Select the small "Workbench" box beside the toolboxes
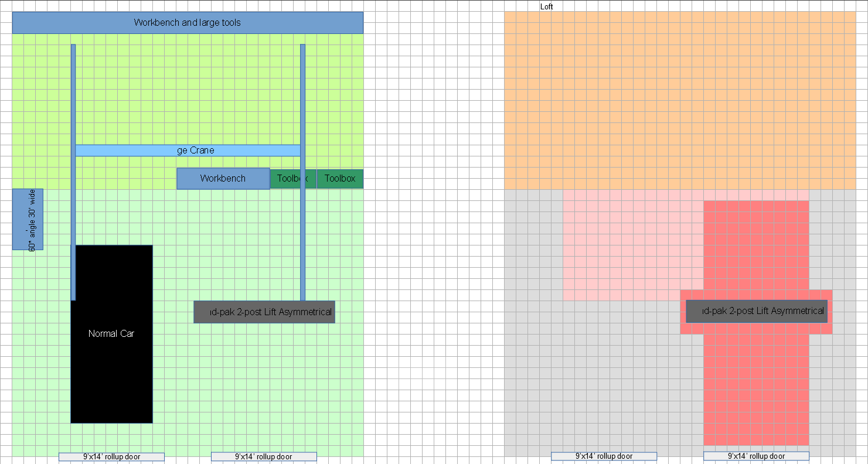868x464 pixels. tap(223, 179)
